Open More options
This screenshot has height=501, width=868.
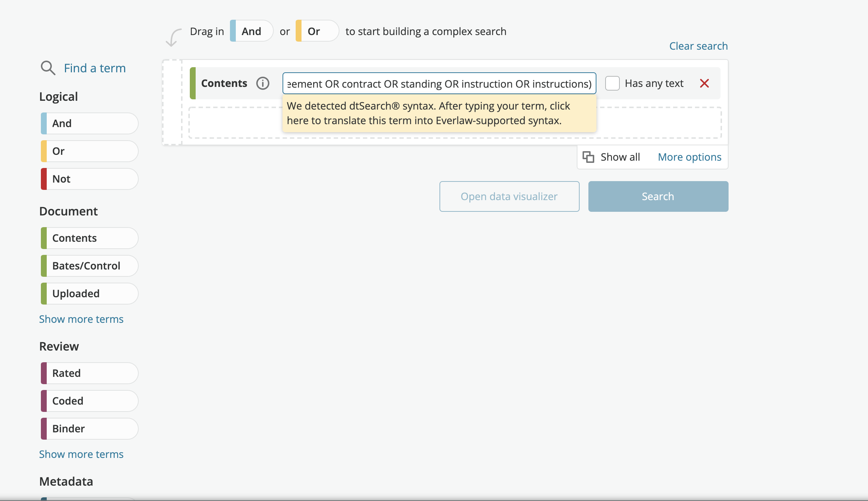pyautogui.click(x=690, y=157)
